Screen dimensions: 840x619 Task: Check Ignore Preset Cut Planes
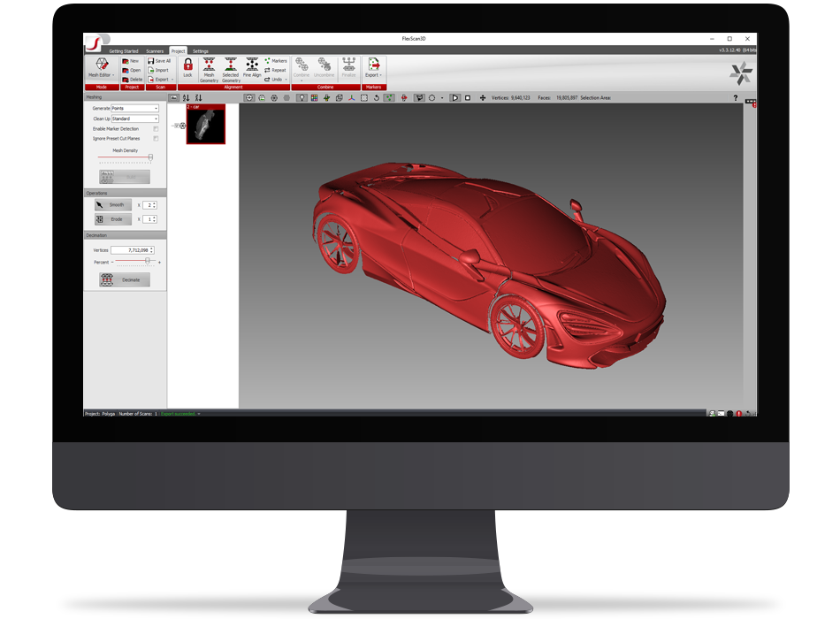(155, 139)
